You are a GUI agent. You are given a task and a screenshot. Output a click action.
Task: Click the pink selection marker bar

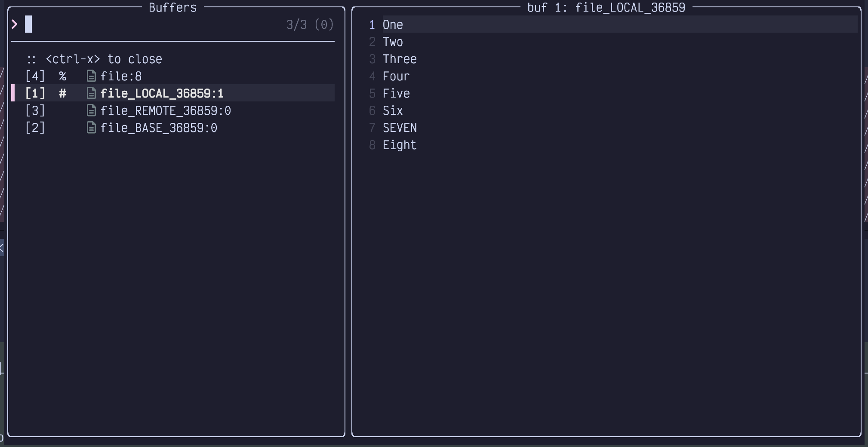tap(13, 93)
